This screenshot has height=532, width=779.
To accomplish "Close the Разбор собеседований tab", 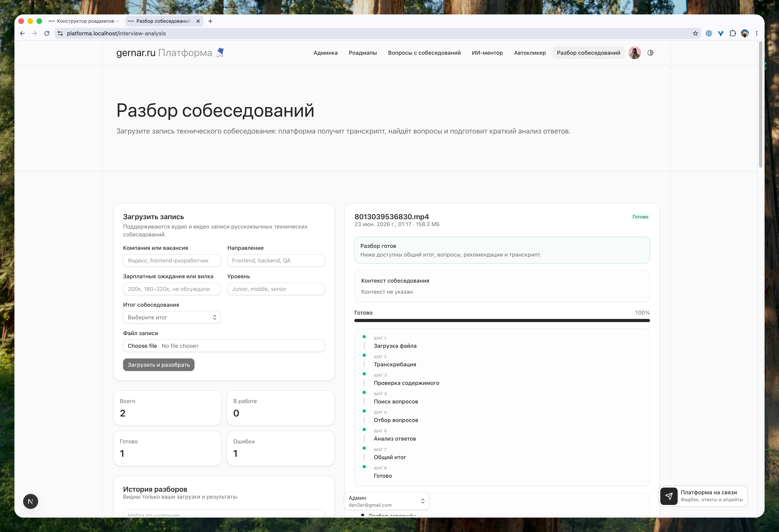I will [198, 21].
